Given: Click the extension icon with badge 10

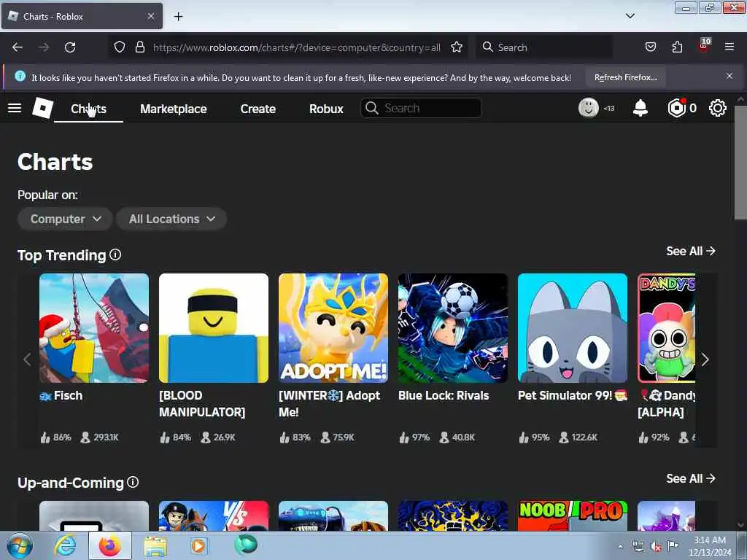Looking at the screenshot, I should (x=704, y=46).
